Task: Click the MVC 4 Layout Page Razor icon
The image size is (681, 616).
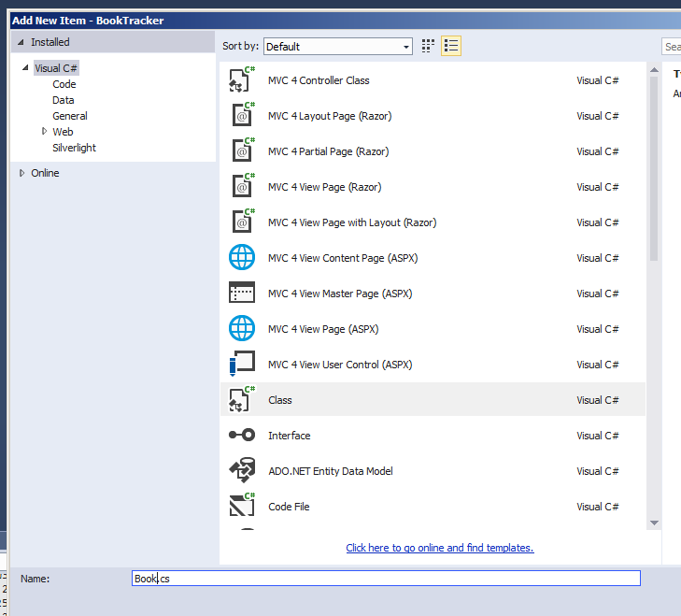Action: coord(242,116)
